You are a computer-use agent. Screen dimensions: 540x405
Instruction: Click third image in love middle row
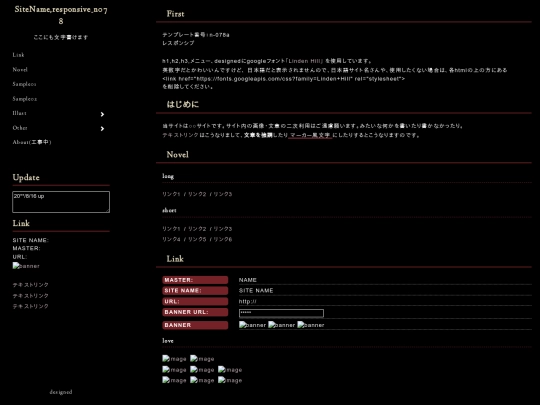click(230, 370)
